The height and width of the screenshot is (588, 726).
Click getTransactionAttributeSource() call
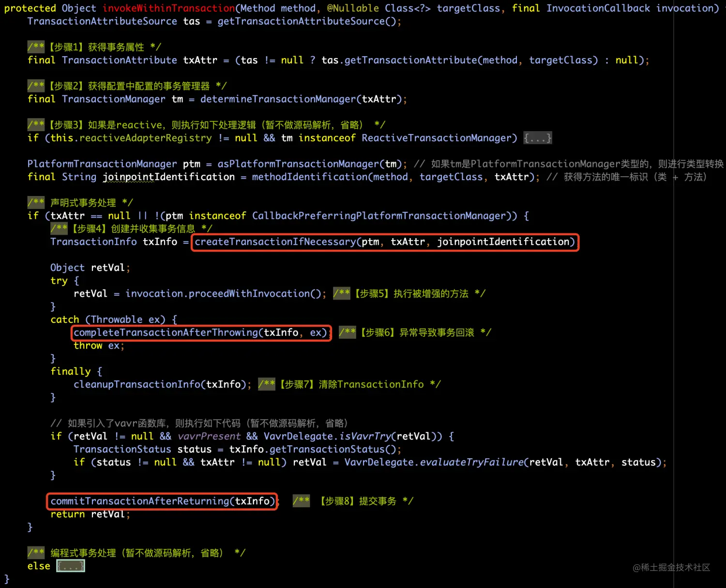tap(308, 21)
